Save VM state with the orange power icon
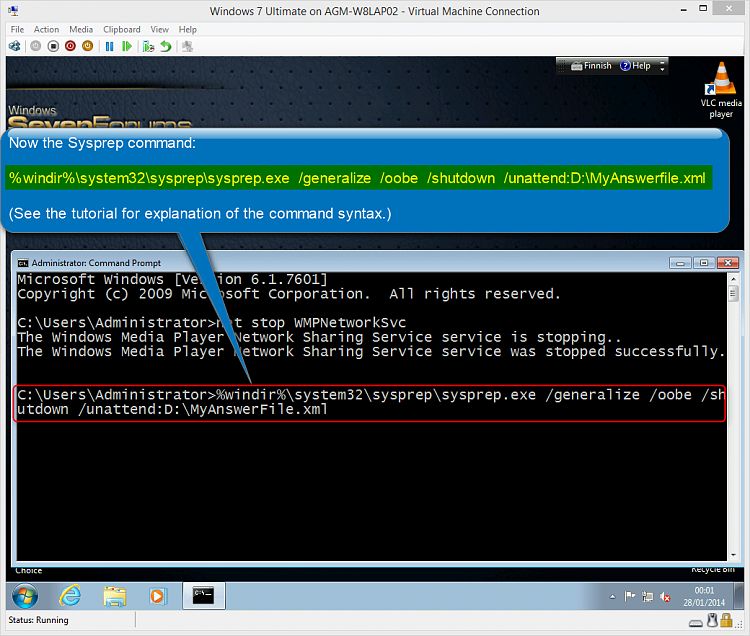This screenshot has width=750, height=636. tap(88, 46)
